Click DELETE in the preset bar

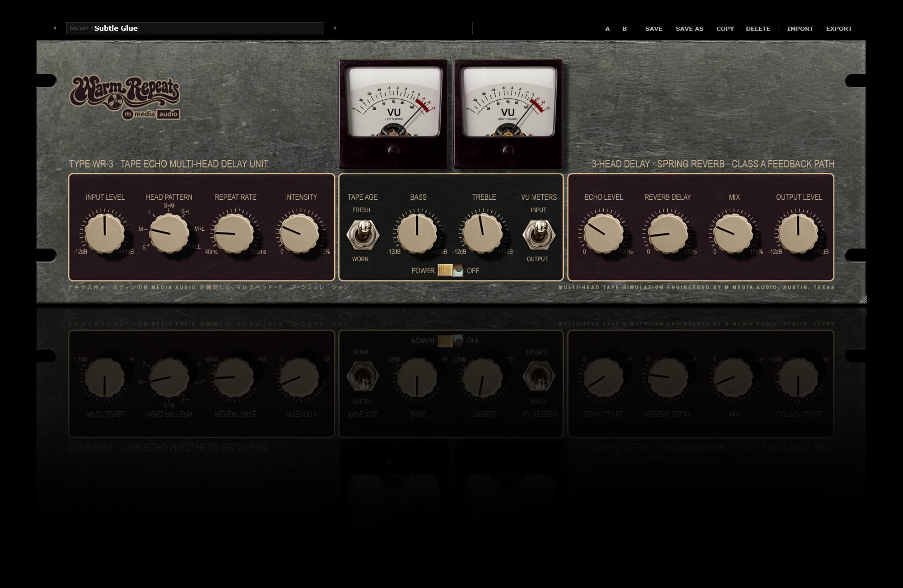pyautogui.click(x=758, y=28)
